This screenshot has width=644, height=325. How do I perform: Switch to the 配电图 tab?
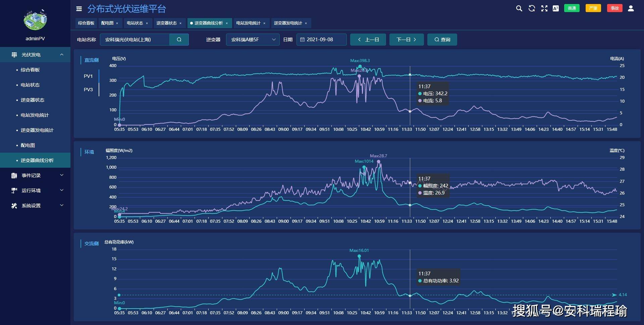(107, 23)
